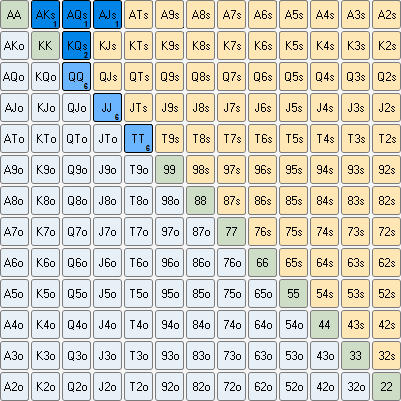Viewport: 401px width, 401px height.
Task: Select the 55 pair cell
Action: (x=294, y=294)
